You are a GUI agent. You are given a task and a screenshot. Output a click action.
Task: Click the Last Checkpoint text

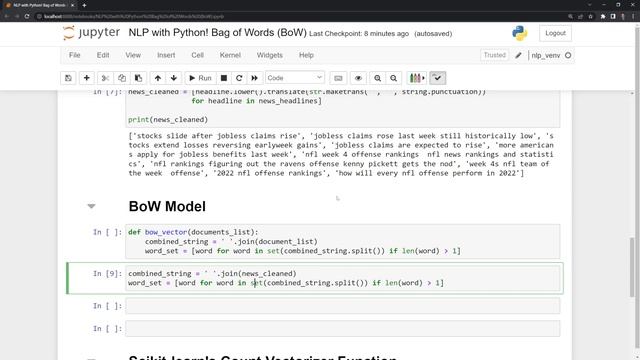pyautogui.click(x=359, y=34)
